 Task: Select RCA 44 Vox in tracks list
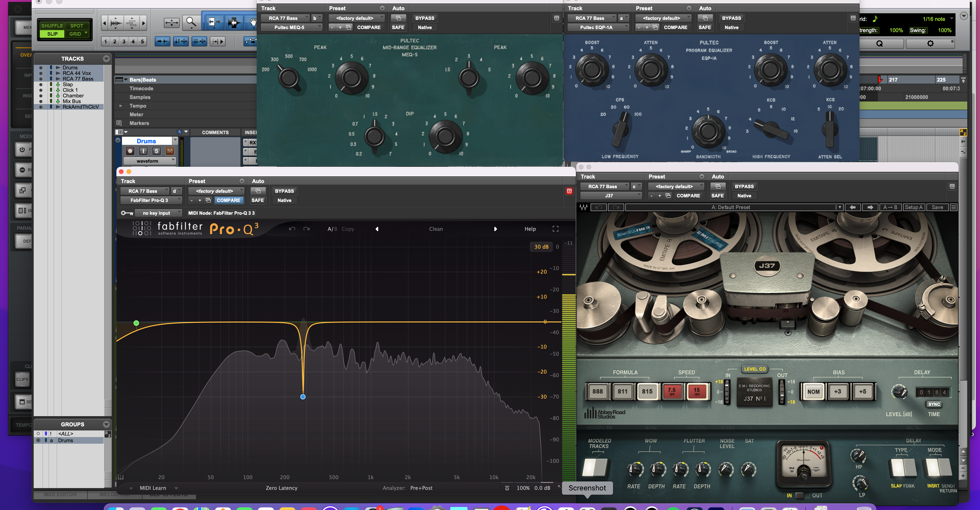[x=77, y=73]
